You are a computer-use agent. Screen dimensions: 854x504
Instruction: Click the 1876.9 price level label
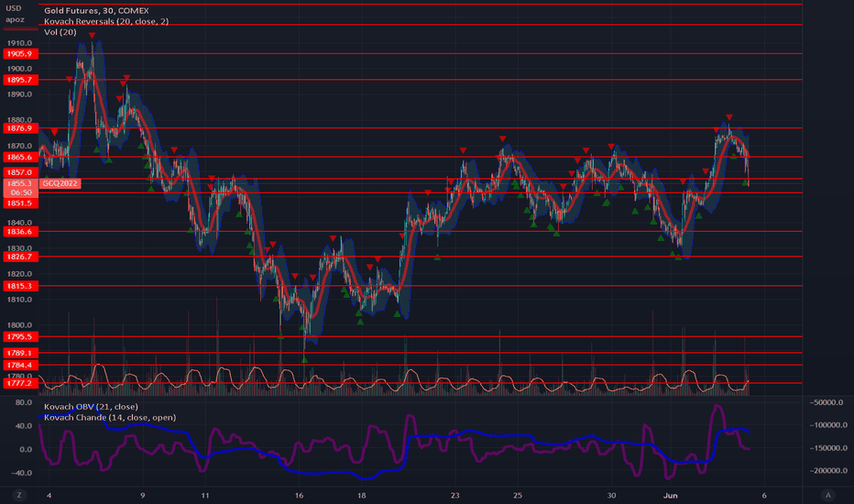pos(21,128)
